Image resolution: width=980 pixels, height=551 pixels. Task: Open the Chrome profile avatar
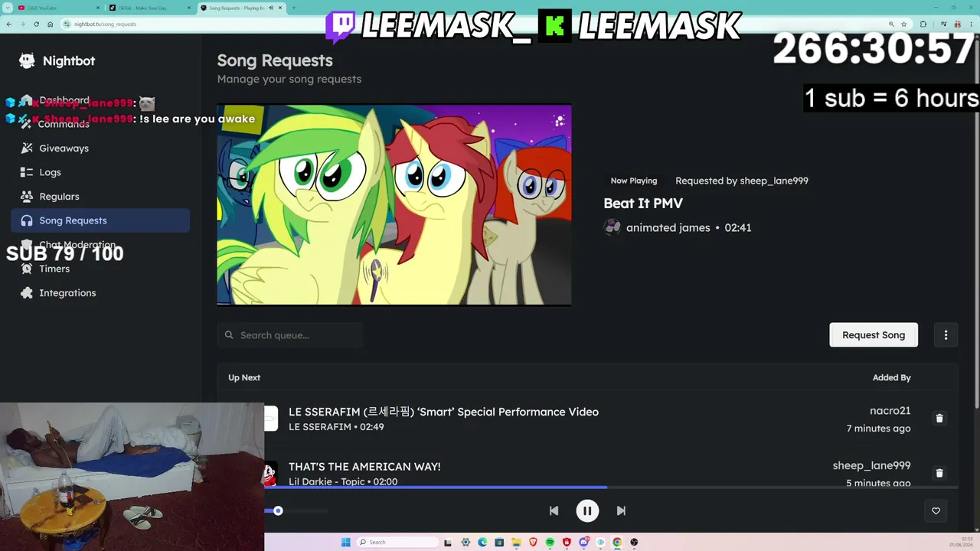tap(957, 24)
